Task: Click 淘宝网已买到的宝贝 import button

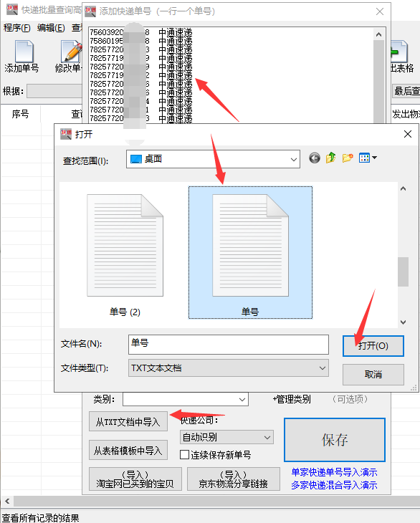Action: 135,479
